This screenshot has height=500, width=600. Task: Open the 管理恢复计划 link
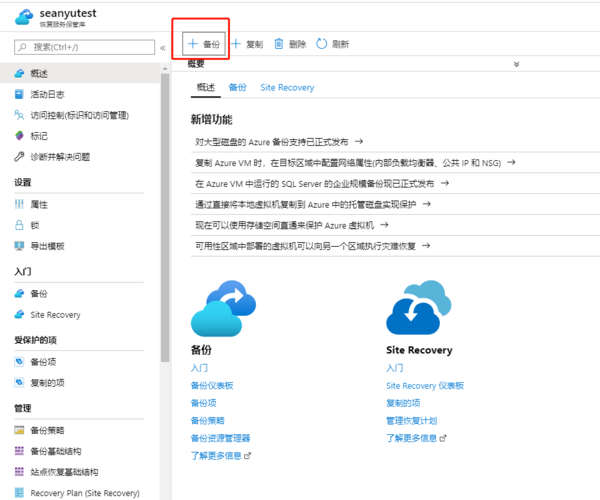[412, 421]
